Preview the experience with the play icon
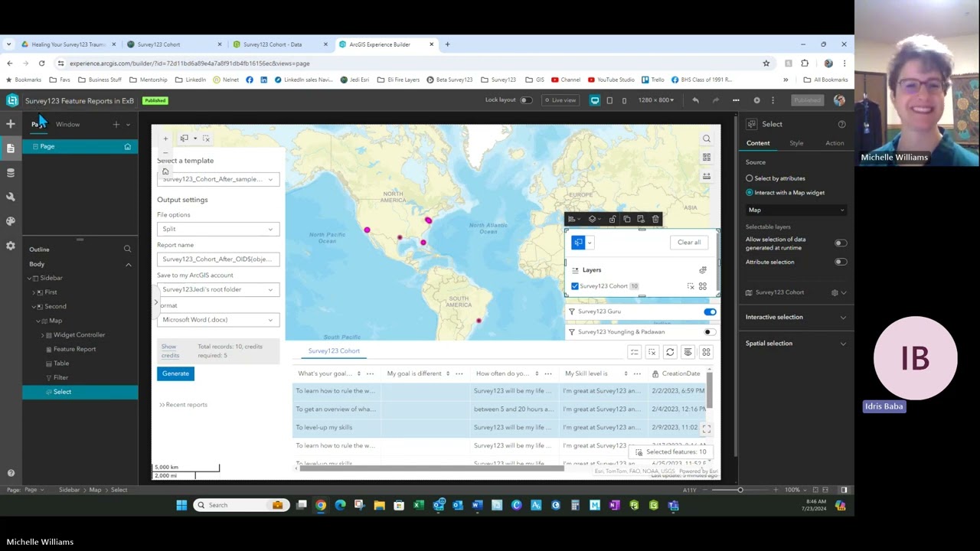 click(756, 100)
